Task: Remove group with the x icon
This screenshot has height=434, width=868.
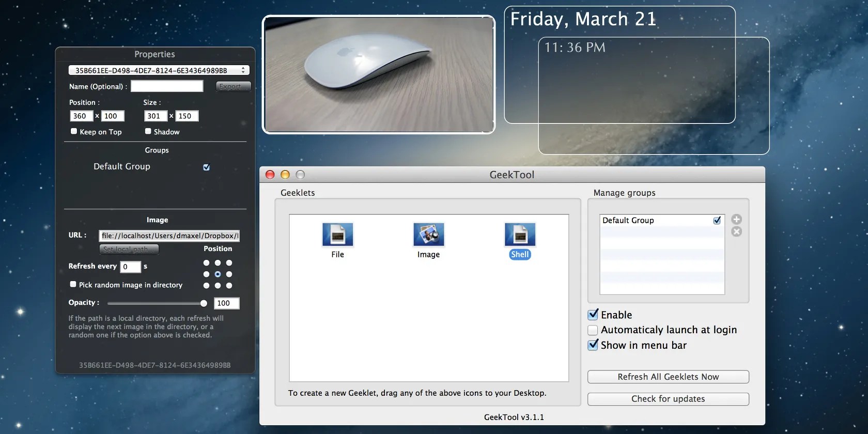Action: pyautogui.click(x=737, y=231)
